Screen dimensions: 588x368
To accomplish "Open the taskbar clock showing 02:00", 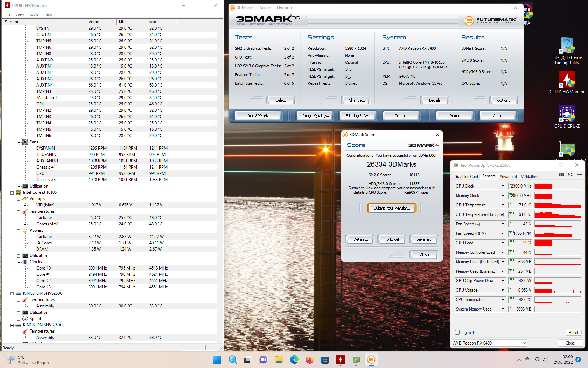I will [563, 360].
